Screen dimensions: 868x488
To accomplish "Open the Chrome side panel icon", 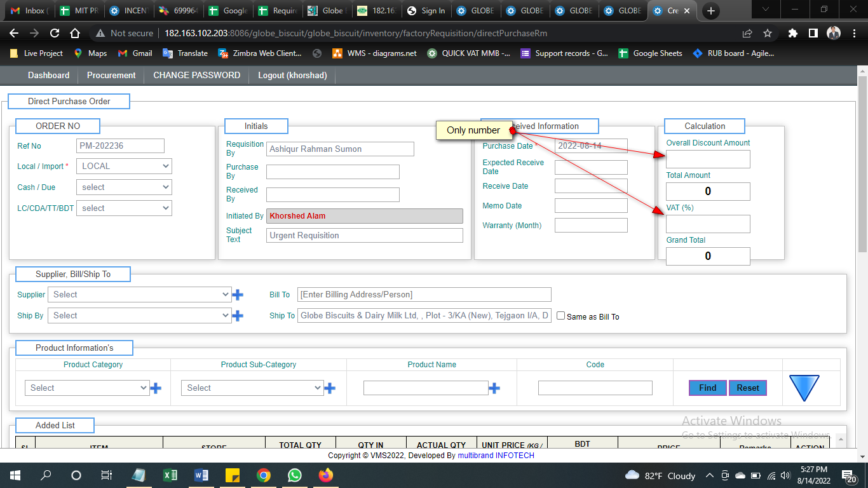I will (x=813, y=33).
